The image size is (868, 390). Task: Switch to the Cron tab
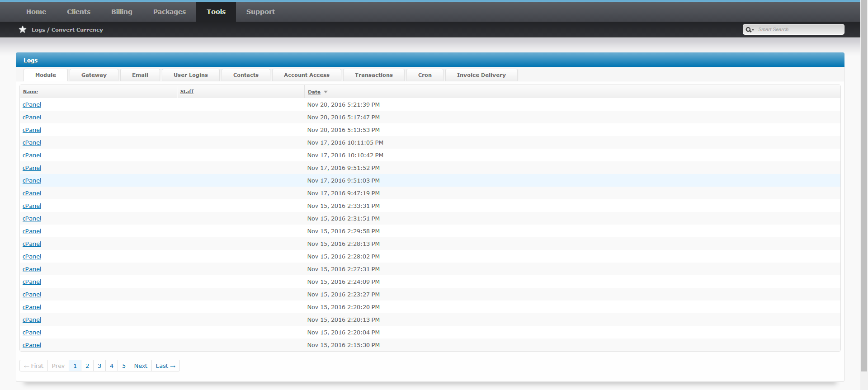point(425,75)
